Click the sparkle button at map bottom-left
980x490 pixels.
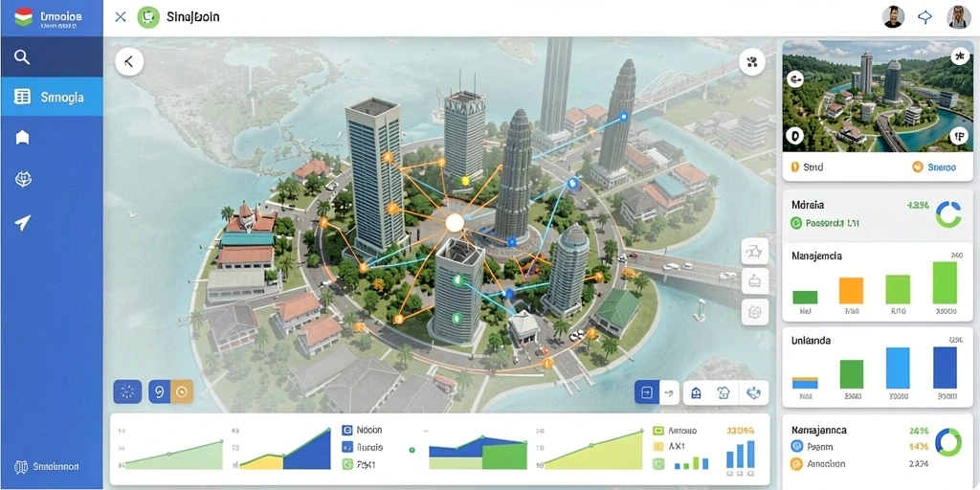point(127,391)
